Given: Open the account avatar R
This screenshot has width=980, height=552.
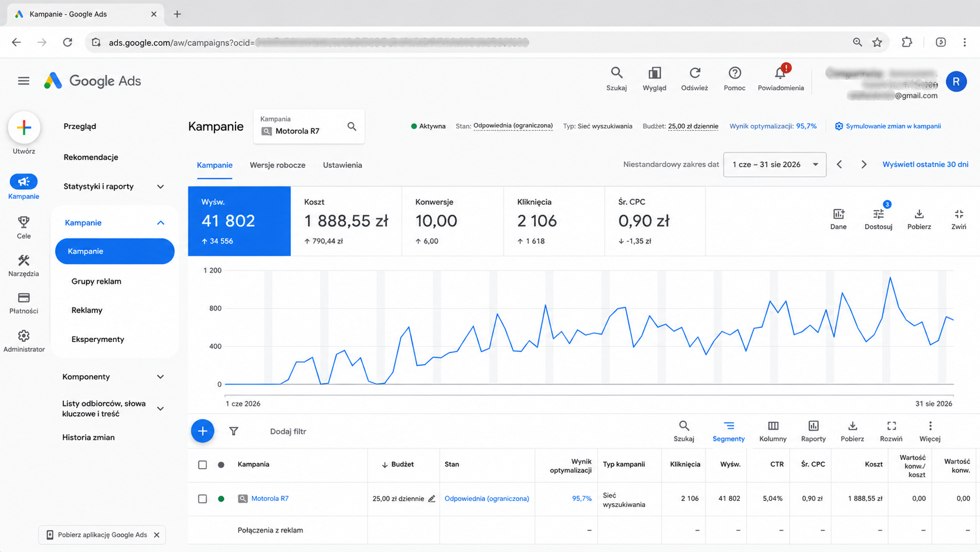Looking at the screenshot, I should tap(956, 82).
